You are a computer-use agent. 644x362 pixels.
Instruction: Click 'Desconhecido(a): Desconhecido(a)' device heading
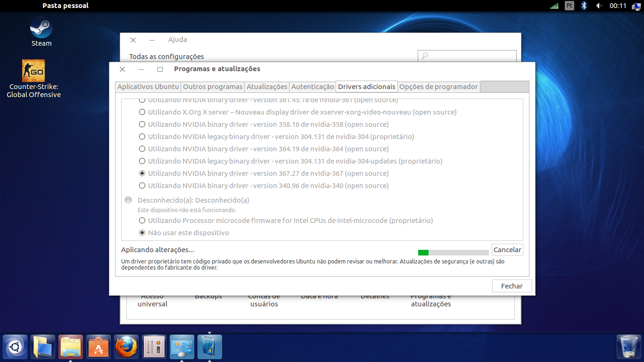193,200
